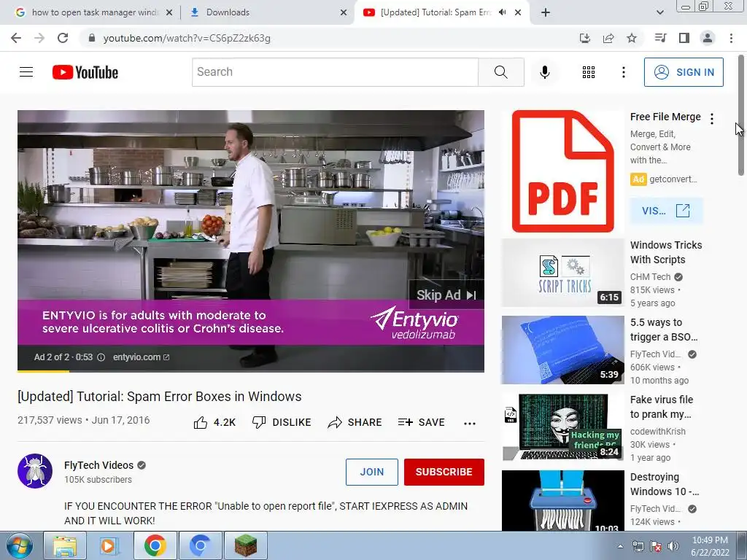Open Windows Explorer from taskbar
The width and height of the screenshot is (747, 560).
[65, 545]
